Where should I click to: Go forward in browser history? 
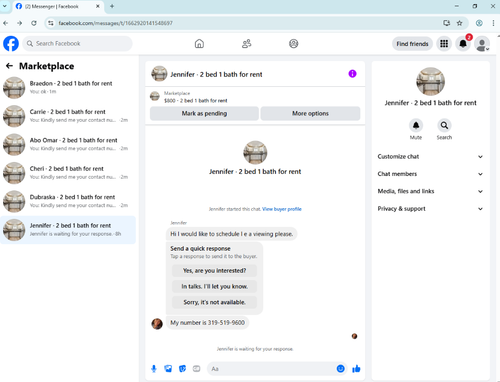click(20, 23)
